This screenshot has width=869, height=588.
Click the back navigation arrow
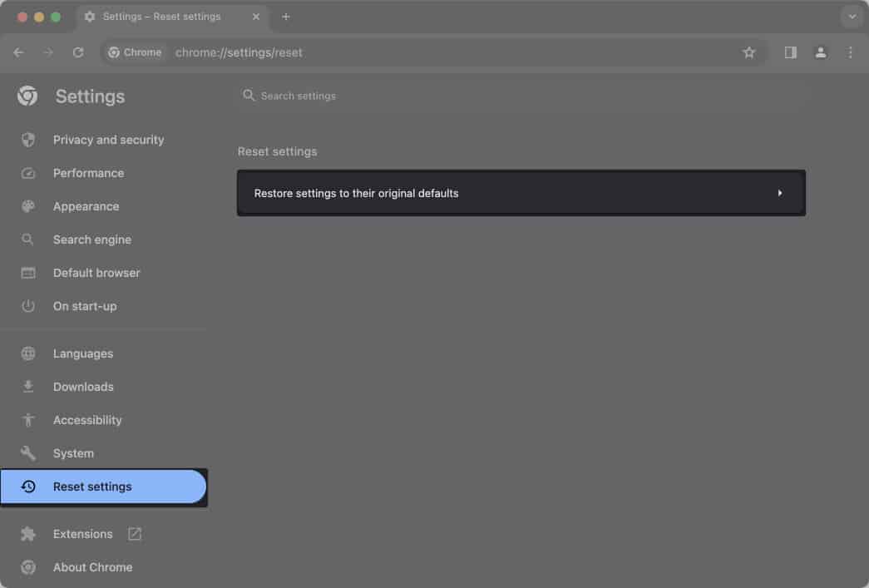coord(19,52)
